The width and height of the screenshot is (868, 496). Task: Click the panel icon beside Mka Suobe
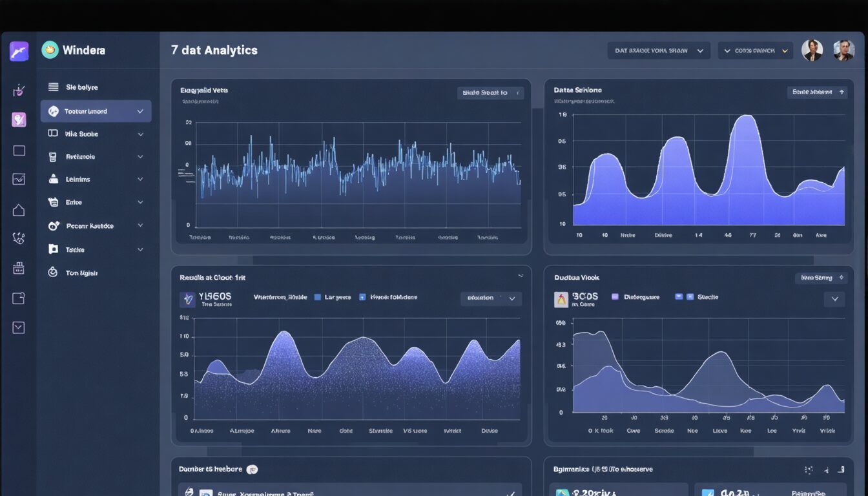(x=53, y=134)
